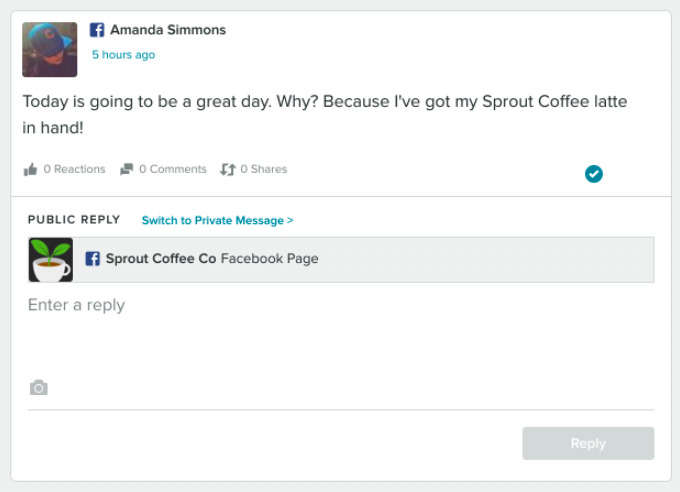Toggle the mark complete checkmark
Screen dimensions: 680x492
tap(594, 174)
